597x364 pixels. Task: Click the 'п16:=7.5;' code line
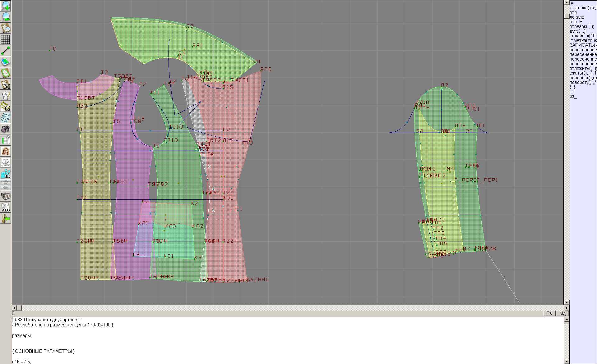coord(21,362)
